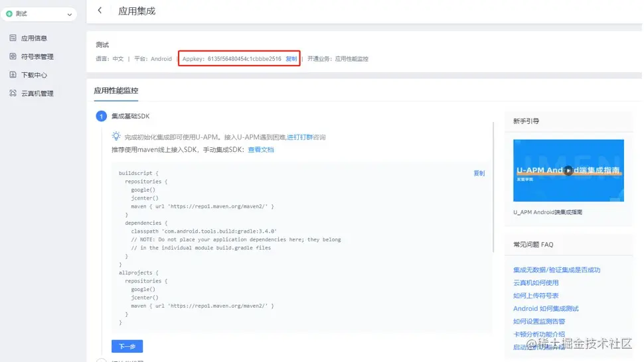Open FAQ 如何上传符号表

coord(536,296)
